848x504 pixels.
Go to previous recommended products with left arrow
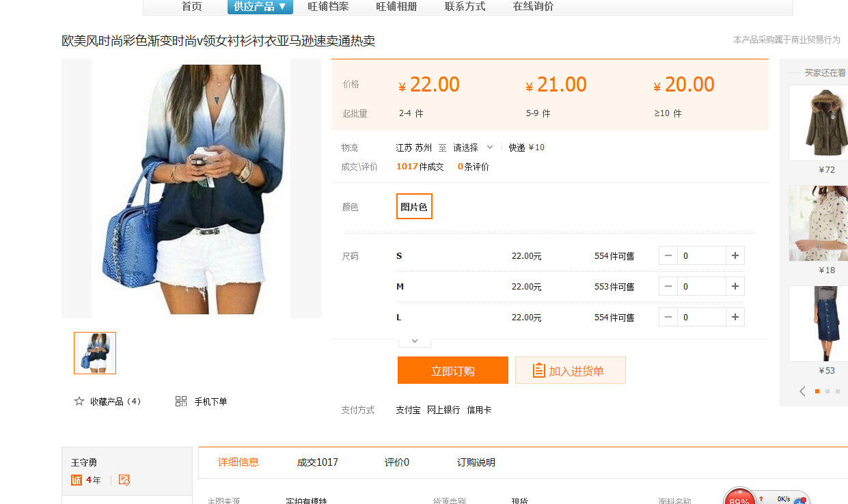802,391
